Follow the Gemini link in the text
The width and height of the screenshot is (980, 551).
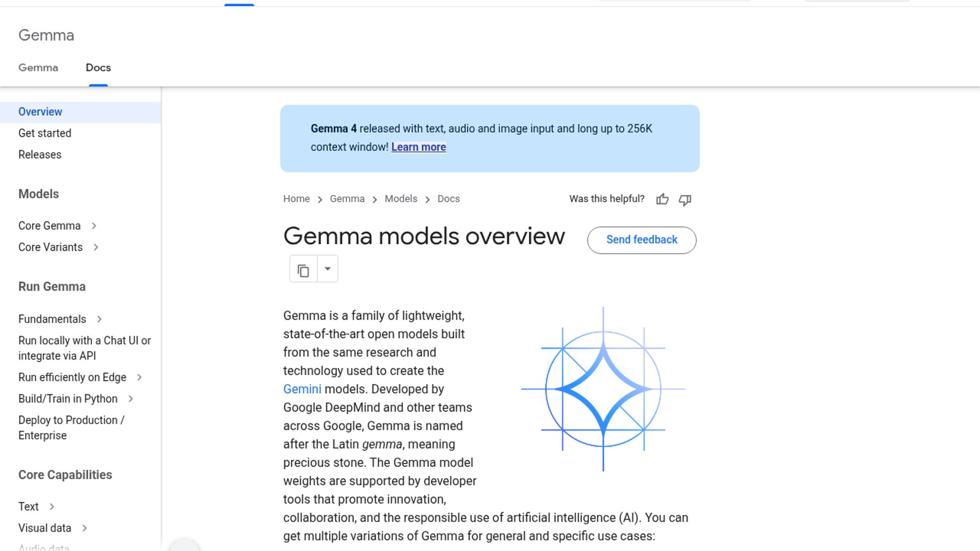click(302, 389)
